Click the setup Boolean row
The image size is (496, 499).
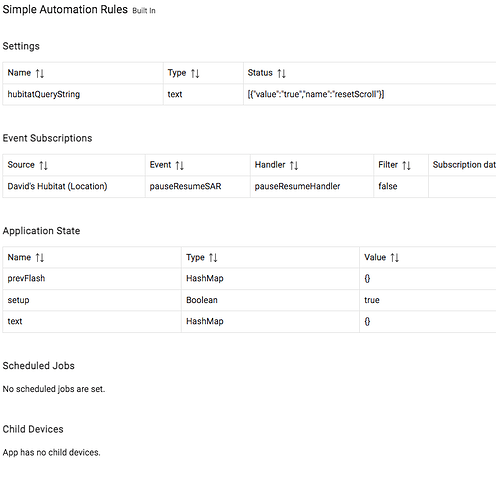(249, 300)
